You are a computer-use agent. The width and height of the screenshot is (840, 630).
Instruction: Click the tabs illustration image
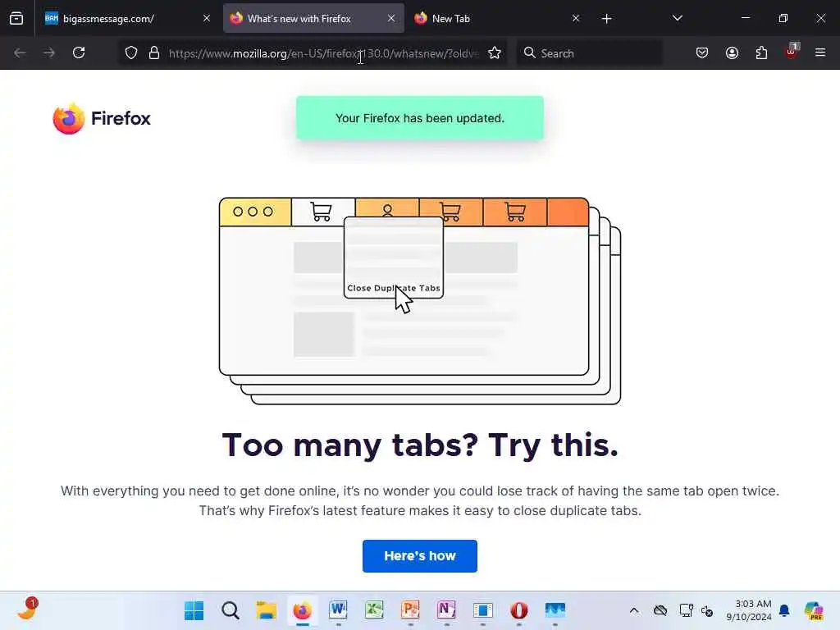[x=420, y=301]
